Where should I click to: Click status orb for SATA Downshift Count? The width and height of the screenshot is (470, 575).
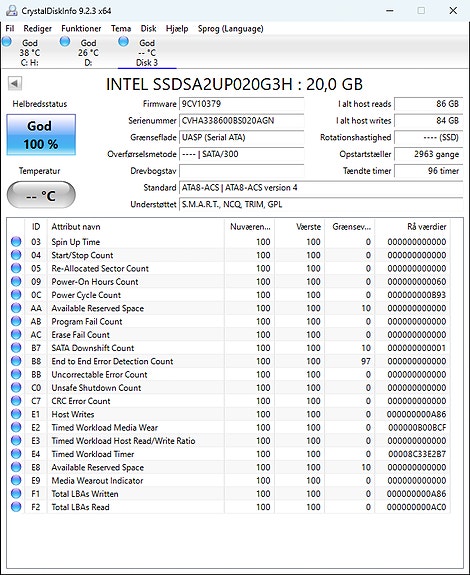point(16,348)
